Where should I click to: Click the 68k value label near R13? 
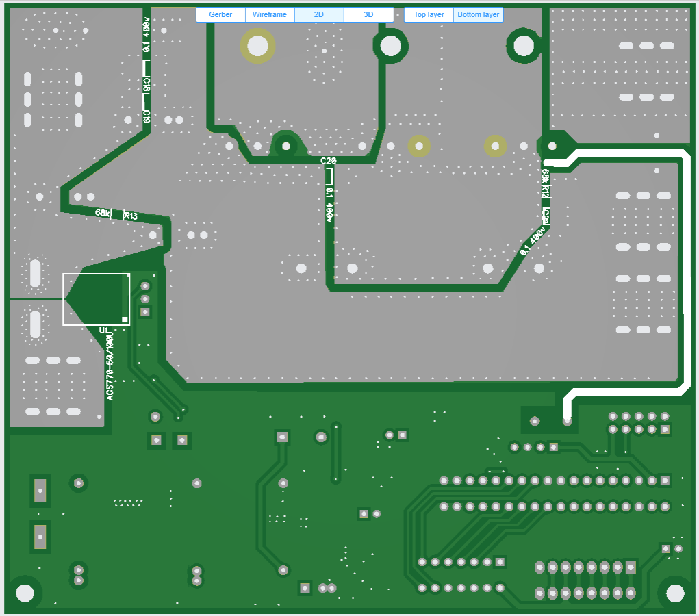point(103,213)
